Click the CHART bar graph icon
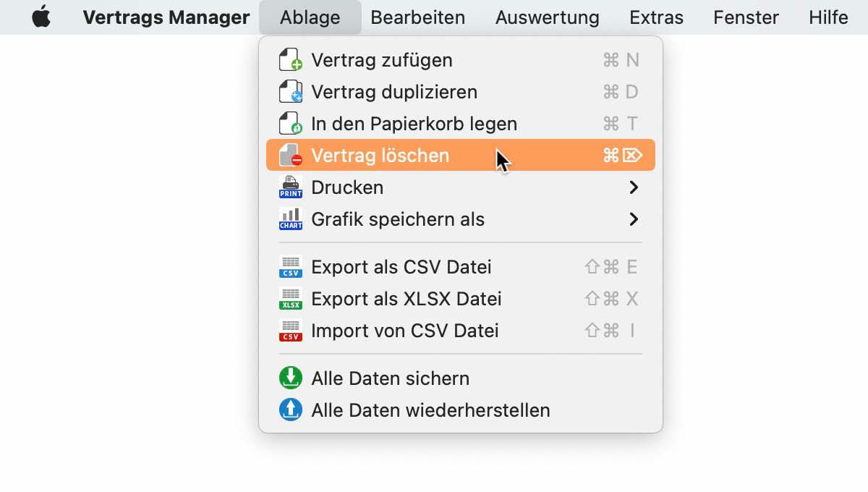868x492 pixels. pos(291,219)
